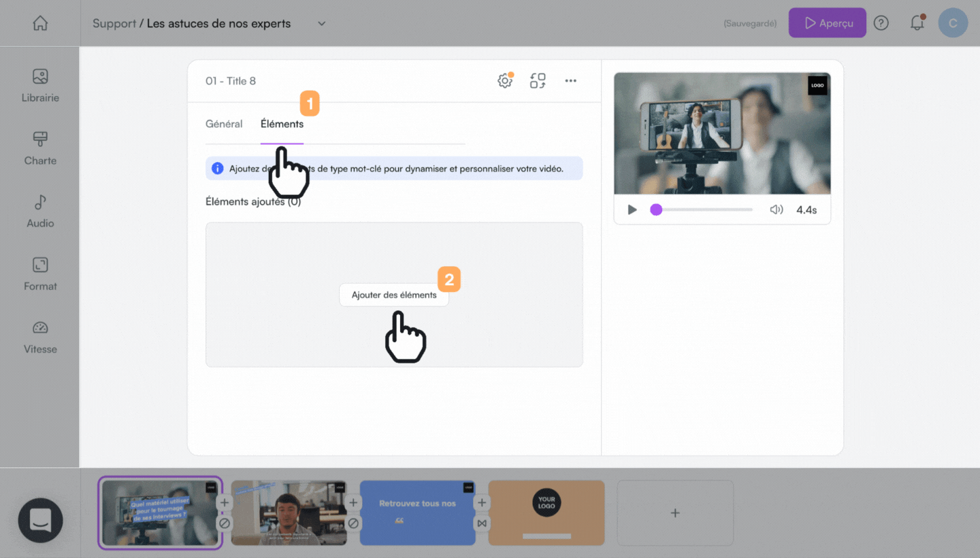Screen dimensions: 980x558
Task: Open the Librairie panel
Action: coord(40,86)
